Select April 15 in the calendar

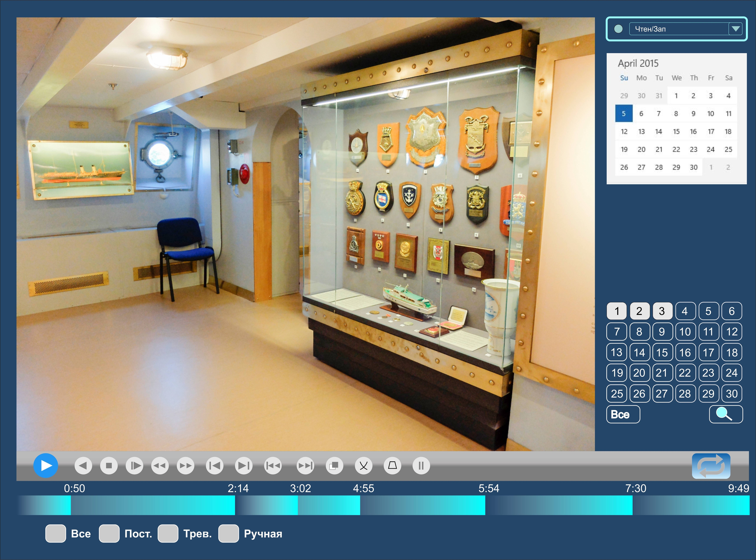tap(676, 131)
